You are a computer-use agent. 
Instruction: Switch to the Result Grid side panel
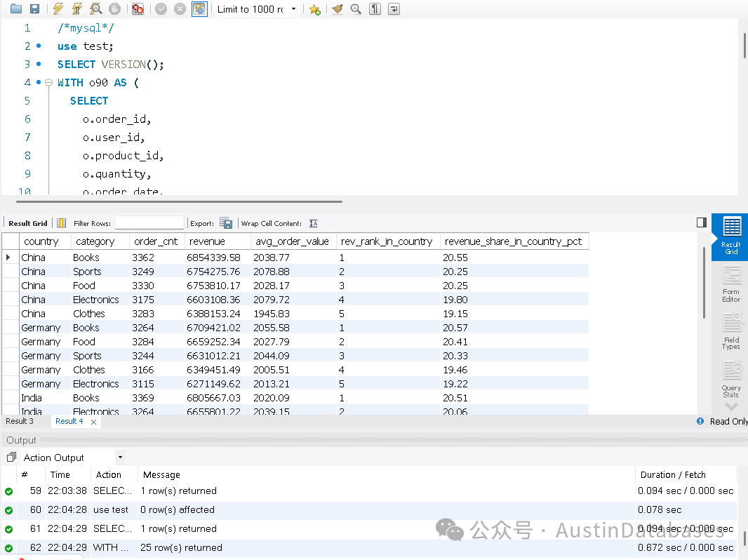pyautogui.click(x=731, y=237)
